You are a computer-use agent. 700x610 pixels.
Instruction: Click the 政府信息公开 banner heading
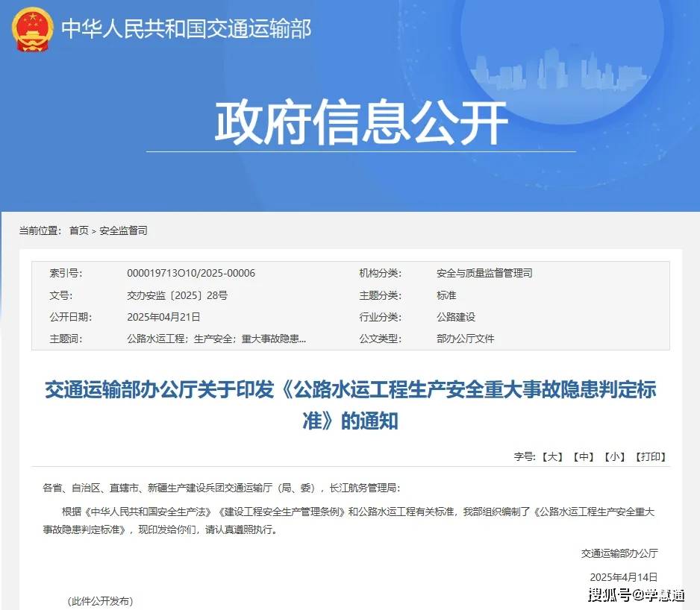pyautogui.click(x=361, y=122)
